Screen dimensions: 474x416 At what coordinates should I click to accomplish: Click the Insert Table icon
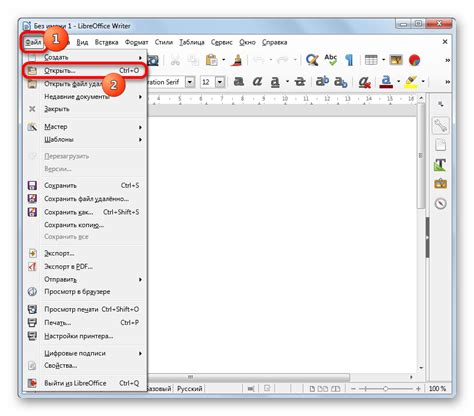click(371, 60)
